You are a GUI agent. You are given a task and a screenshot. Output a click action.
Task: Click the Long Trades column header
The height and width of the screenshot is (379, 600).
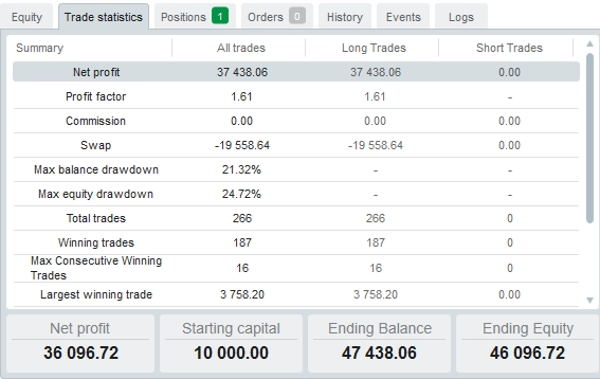[x=374, y=48]
